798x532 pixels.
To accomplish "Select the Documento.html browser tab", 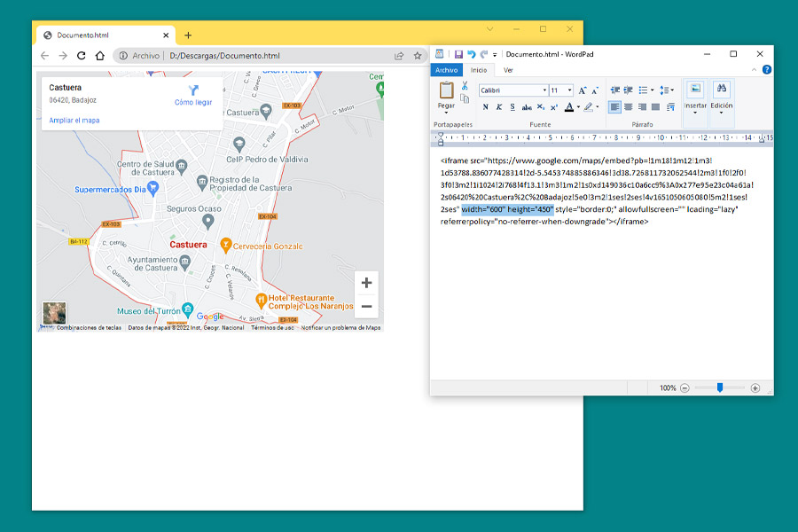I will pyautogui.click(x=106, y=35).
